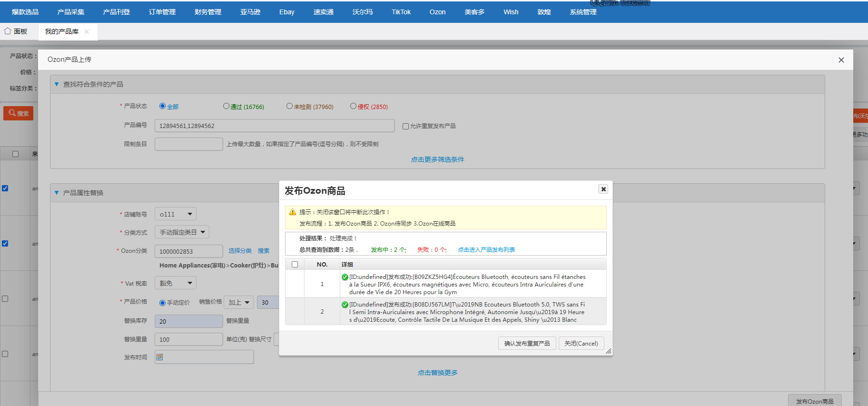This screenshot has width=868, height=406.
Task: Click the warning triangle icon beside 提示
Action: click(x=293, y=212)
